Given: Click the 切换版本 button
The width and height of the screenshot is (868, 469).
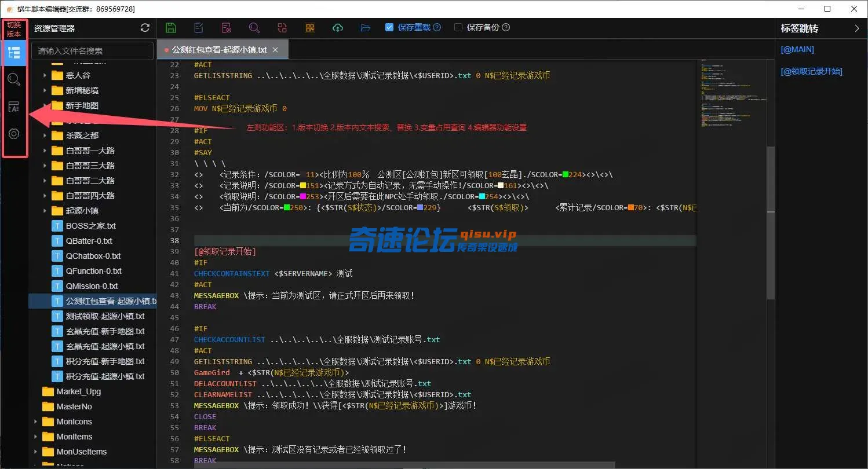Looking at the screenshot, I should [14, 29].
